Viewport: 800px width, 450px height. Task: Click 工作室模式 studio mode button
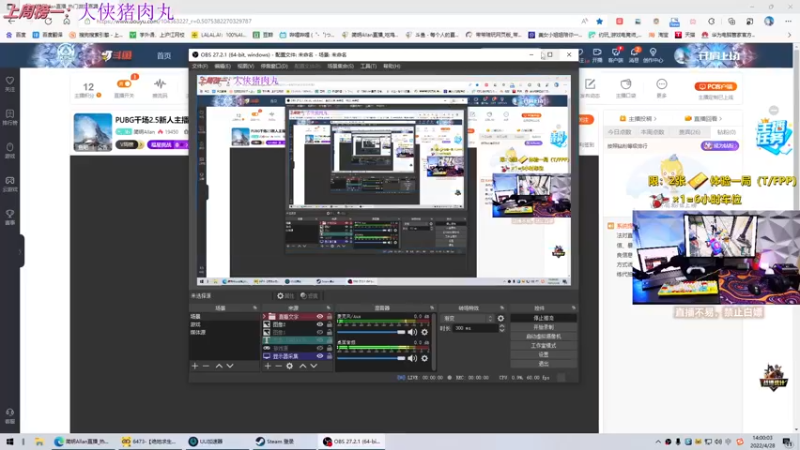click(x=543, y=345)
